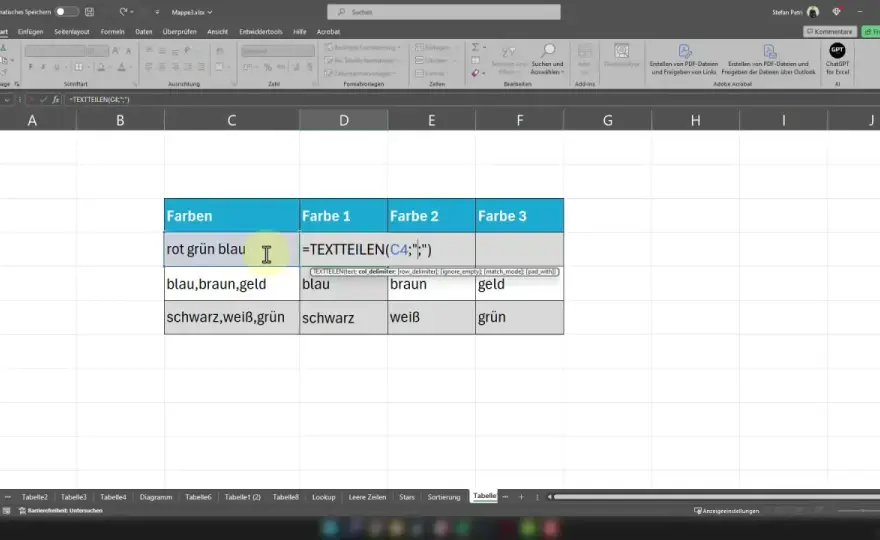The height and width of the screenshot is (540, 880).
Task: Click Anzeigeeinstellungen in the status bar
Action: 727,511
